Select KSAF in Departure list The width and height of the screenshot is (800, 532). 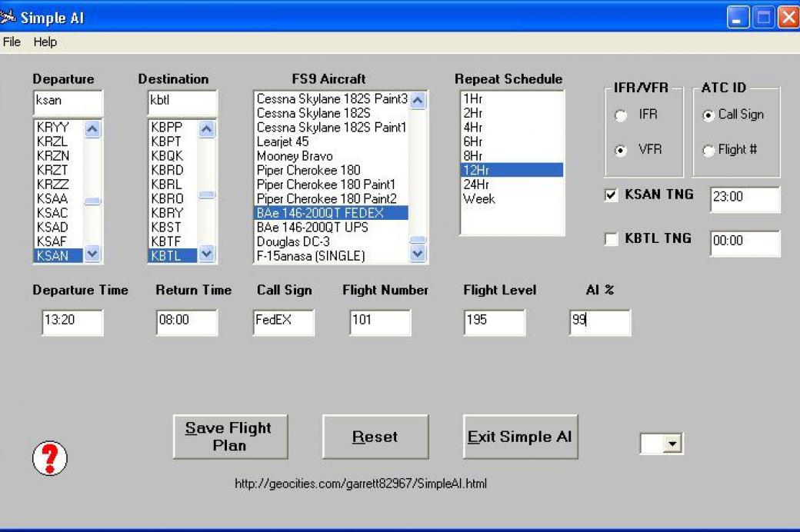click(x=58, y=241)
